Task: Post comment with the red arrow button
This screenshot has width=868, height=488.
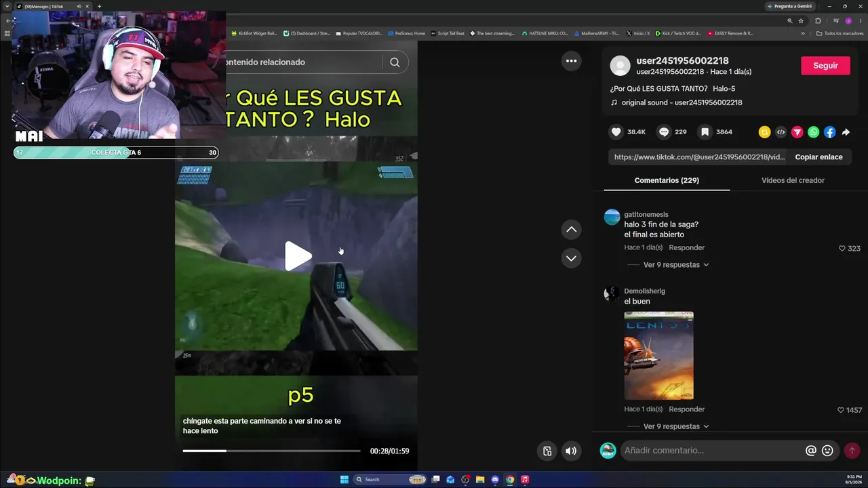Action: point(852,451)
